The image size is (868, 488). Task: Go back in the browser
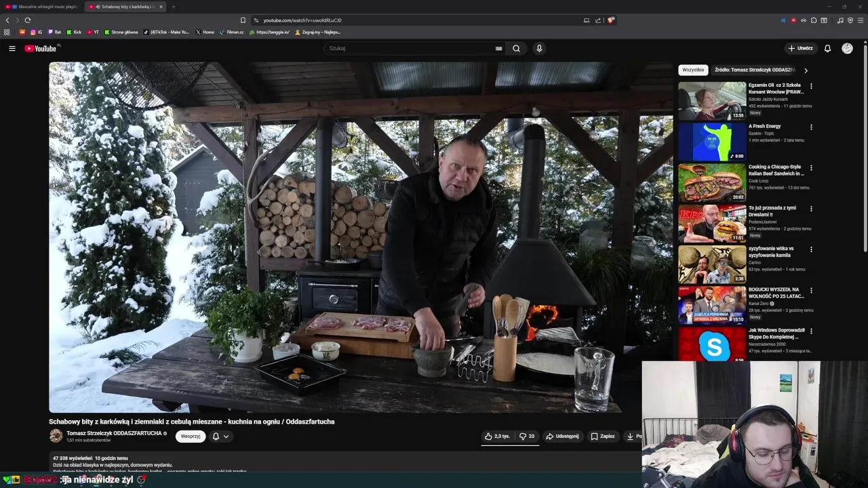click(x=7, y=20)
